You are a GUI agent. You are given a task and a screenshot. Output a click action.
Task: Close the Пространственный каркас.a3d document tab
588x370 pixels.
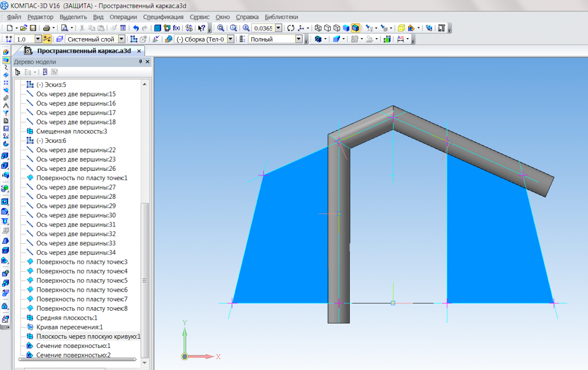[x=139, y=51]
